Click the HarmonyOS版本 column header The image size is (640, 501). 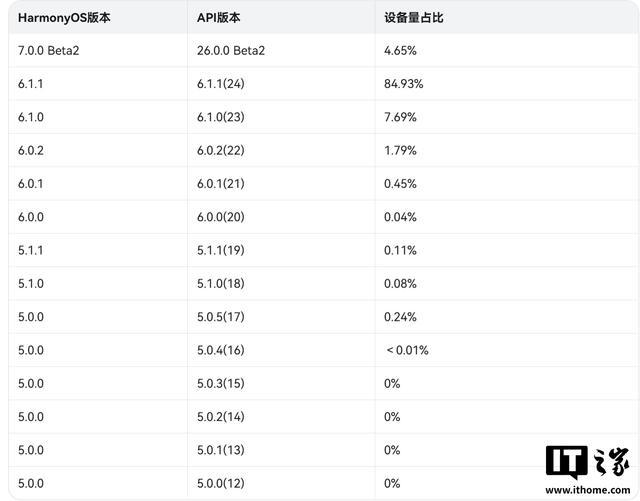click(x=64, y=18)
